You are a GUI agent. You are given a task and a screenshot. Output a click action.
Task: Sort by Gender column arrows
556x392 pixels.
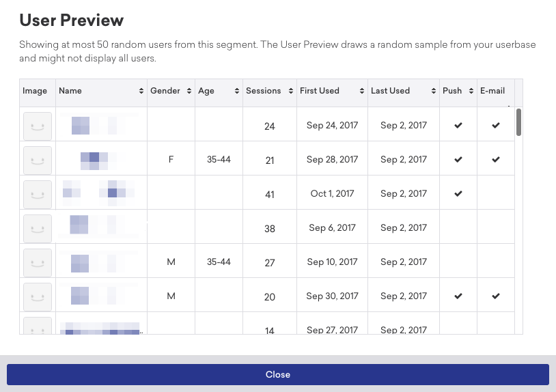pos(189,91)
